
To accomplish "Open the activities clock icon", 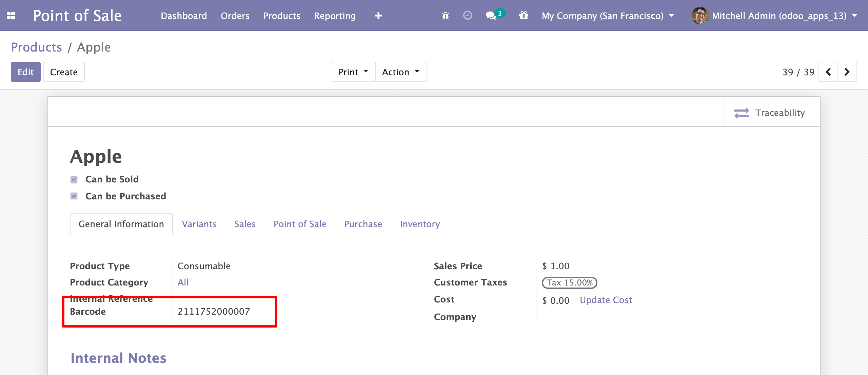I will coord(468,16).
